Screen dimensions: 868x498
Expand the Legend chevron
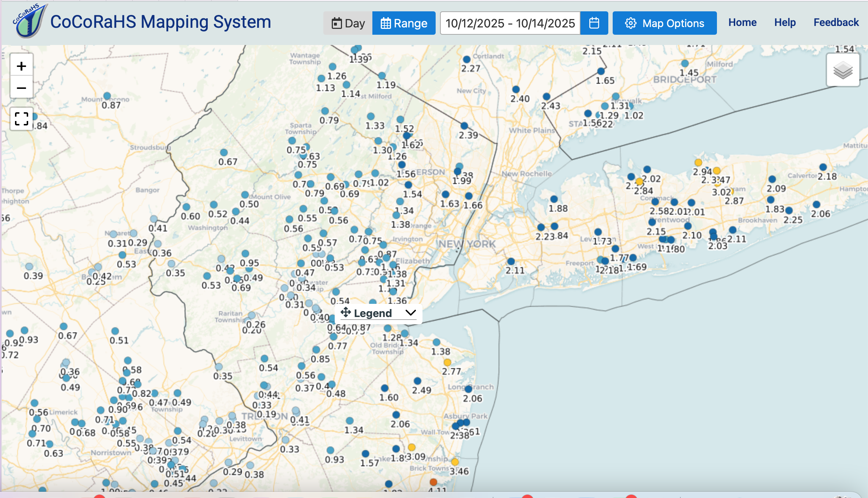411,313
